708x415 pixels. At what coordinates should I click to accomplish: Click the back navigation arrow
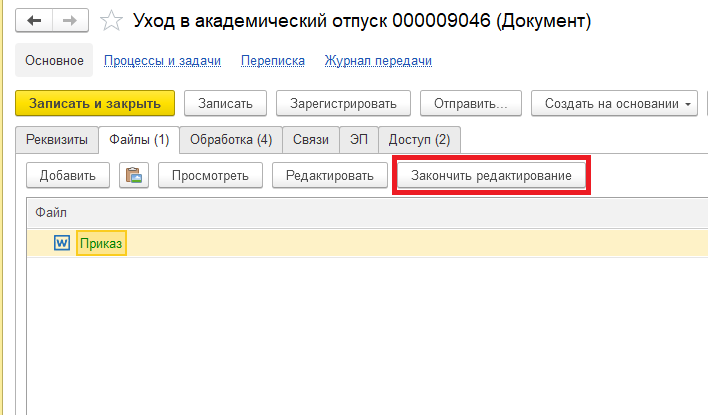tap(35, 20)
